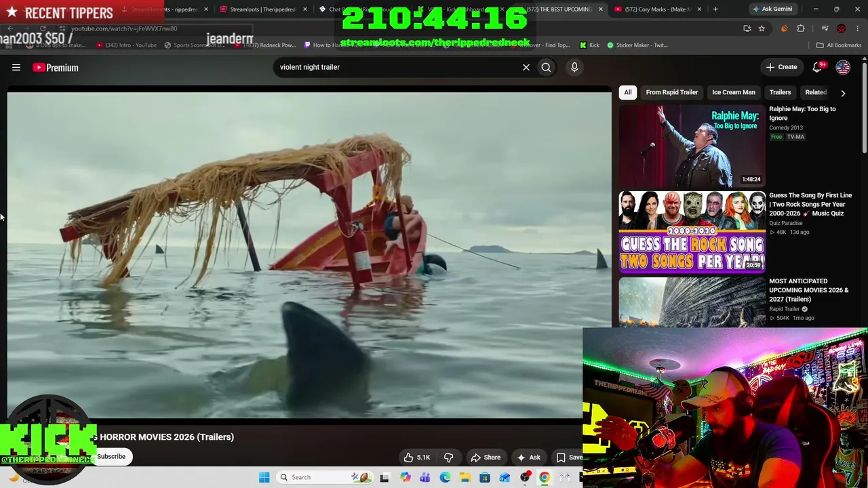Viewport: 868px width, 488px height.
Task: Open 'Ralphie May: Too Big to Ignore' thumbnail
Action: pos(692,145)
